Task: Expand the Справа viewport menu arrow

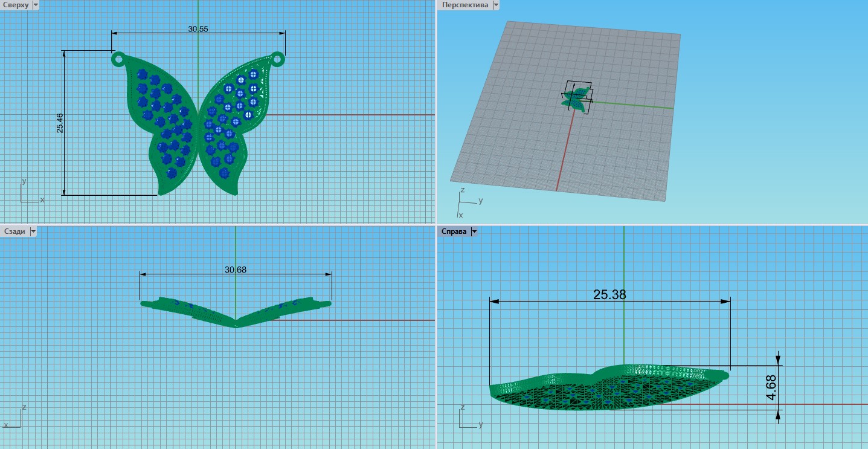Action: [474, 231]
